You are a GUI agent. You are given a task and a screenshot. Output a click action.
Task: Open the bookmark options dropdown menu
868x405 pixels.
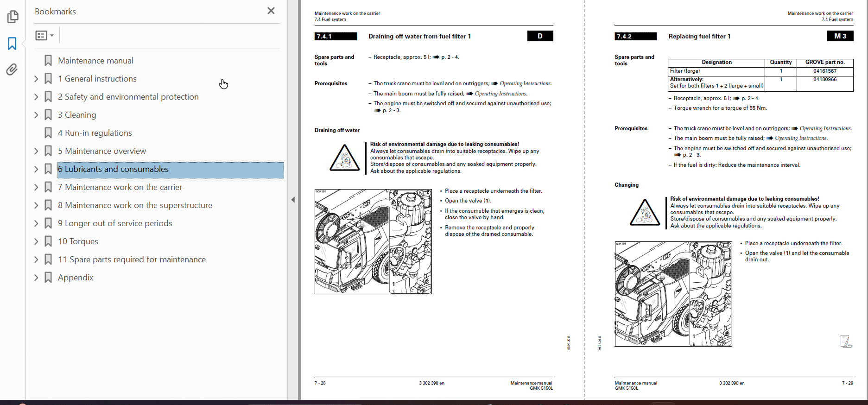[x=44, y=35]
